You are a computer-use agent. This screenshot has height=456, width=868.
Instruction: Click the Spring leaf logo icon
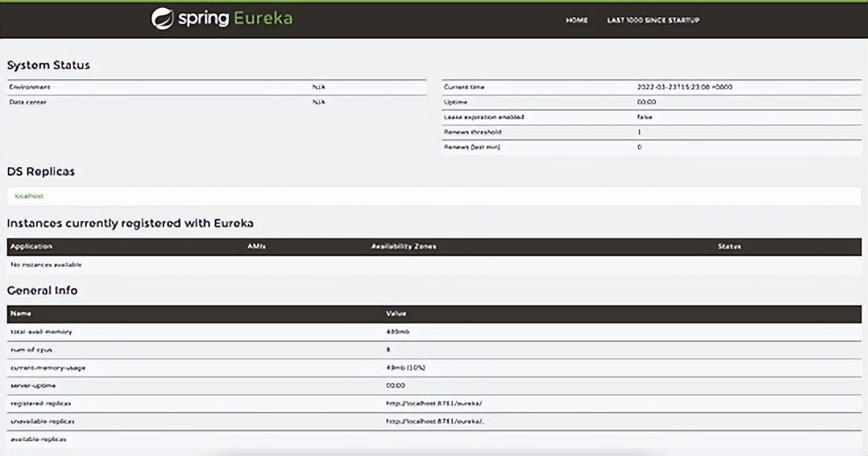click(163, 19)
